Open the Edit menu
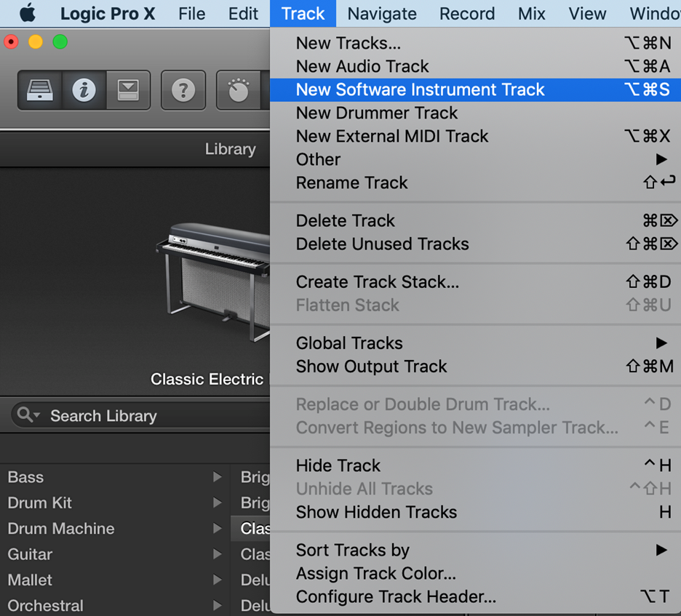The height and width of the screenshot is (616, 681). (243, 14)
